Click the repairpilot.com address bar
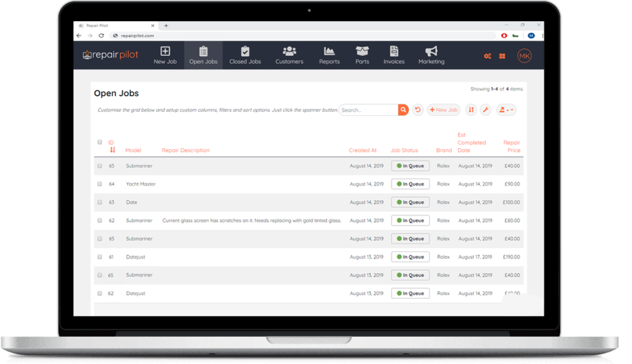The width and height of the screenshot is (632, 364). point(302,36)
